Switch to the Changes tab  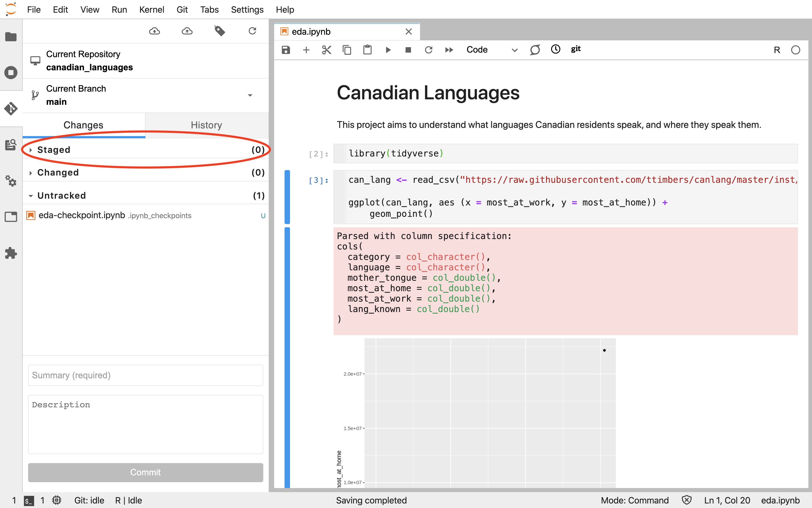tap(84, 125)
